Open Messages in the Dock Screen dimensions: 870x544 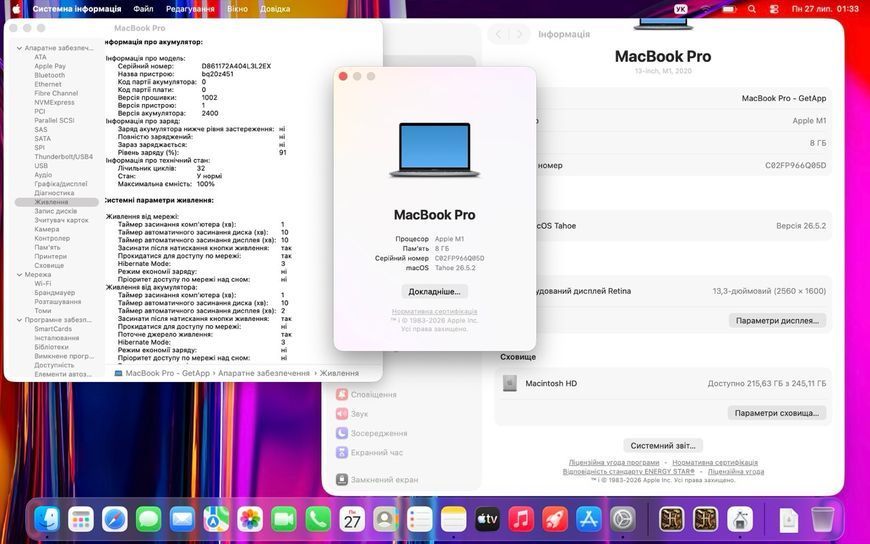pyautogui.click(x=149, y=520)
